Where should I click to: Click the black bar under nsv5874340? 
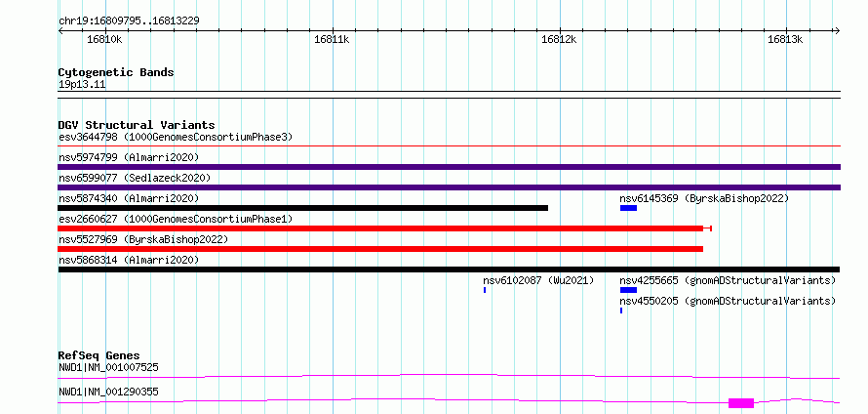[x=302, y=208]
